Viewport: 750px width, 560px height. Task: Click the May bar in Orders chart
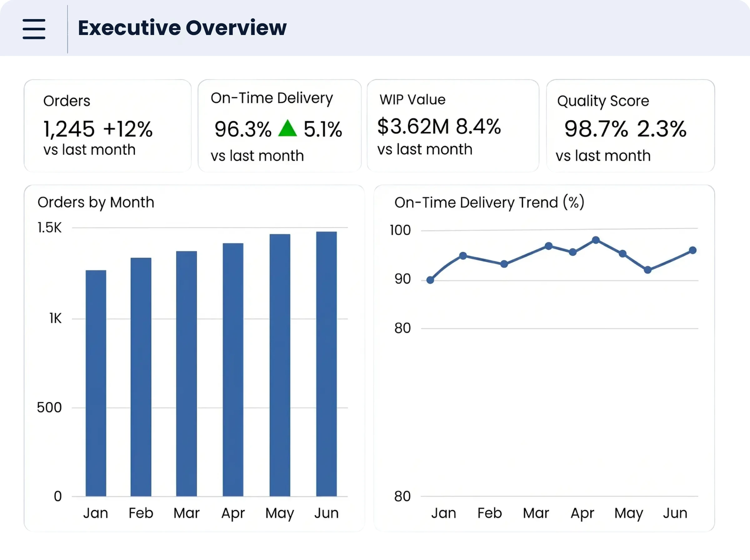pyautogui.click(x=280, y=365)
